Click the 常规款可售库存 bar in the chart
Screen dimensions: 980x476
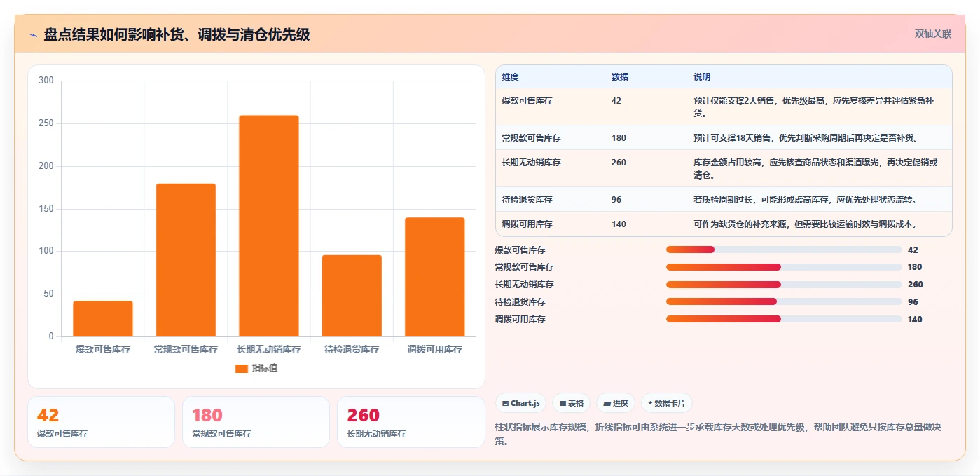pyautogui.click(x=186, y=260)
